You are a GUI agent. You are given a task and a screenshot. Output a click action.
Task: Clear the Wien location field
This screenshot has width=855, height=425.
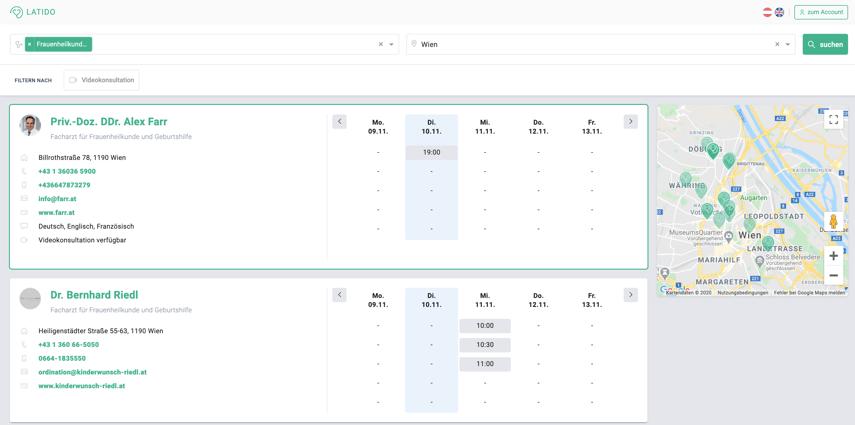pos(777,45)
